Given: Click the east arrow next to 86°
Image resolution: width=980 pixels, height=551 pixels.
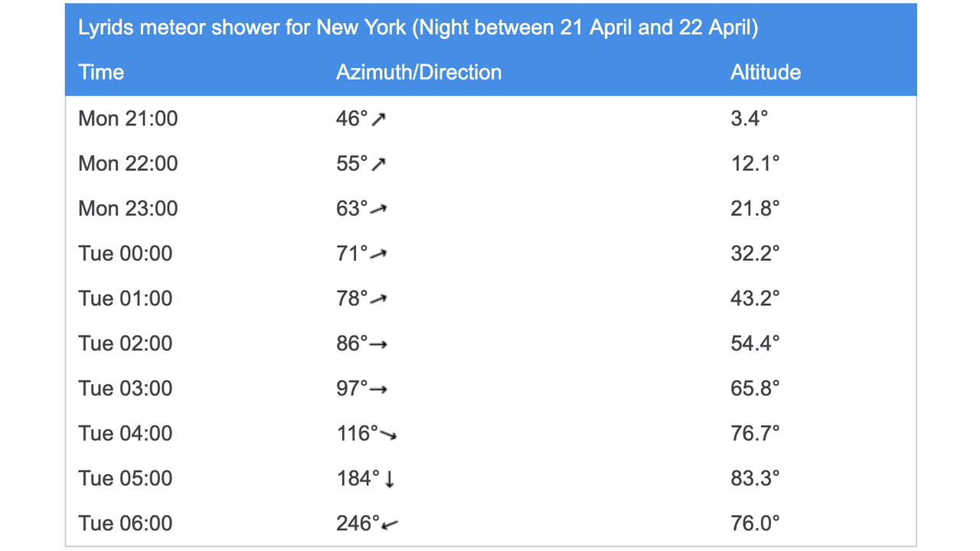Looking at the screenshot, I should pyautogui.click(x=378, y=344).
